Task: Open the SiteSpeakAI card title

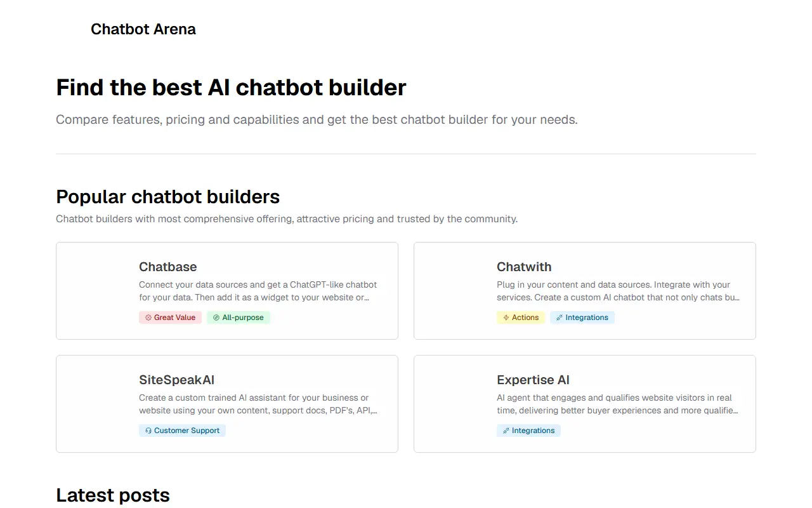Action: (176, 380)
